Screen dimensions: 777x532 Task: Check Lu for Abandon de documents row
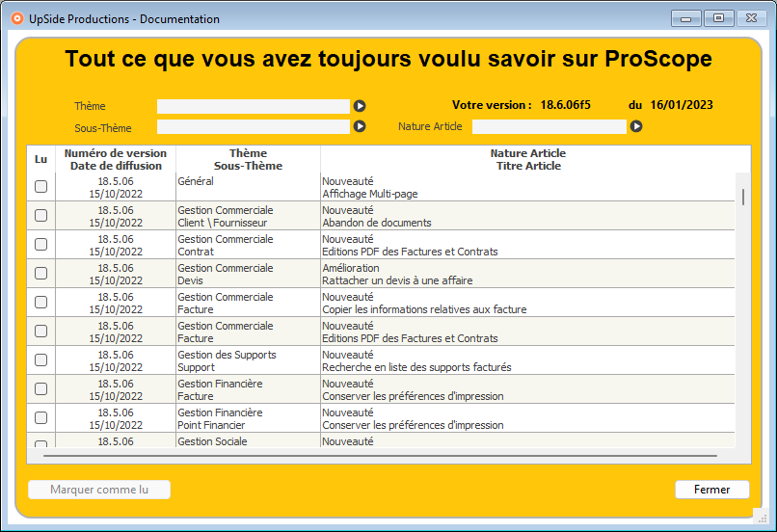tap(41, 216)
